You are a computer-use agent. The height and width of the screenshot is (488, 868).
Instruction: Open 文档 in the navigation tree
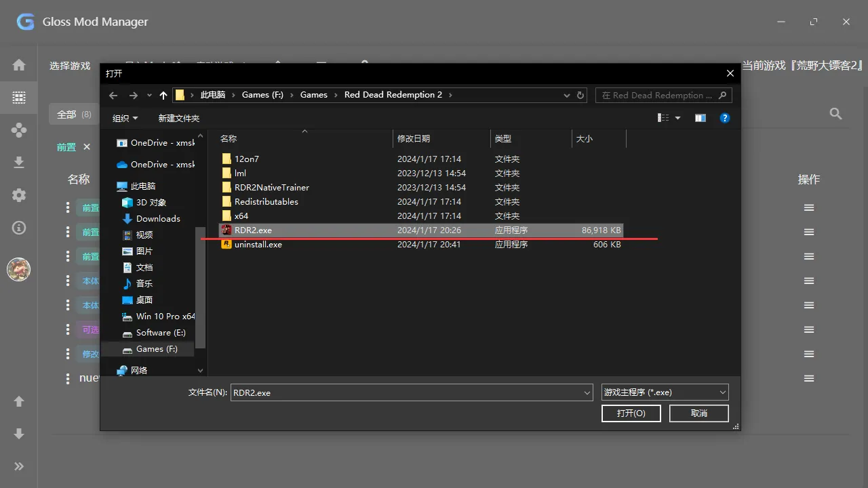coord(137,268)
